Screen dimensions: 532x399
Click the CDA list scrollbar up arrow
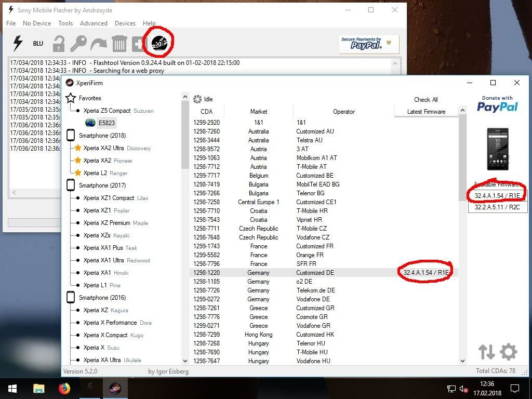coord(462,110)
